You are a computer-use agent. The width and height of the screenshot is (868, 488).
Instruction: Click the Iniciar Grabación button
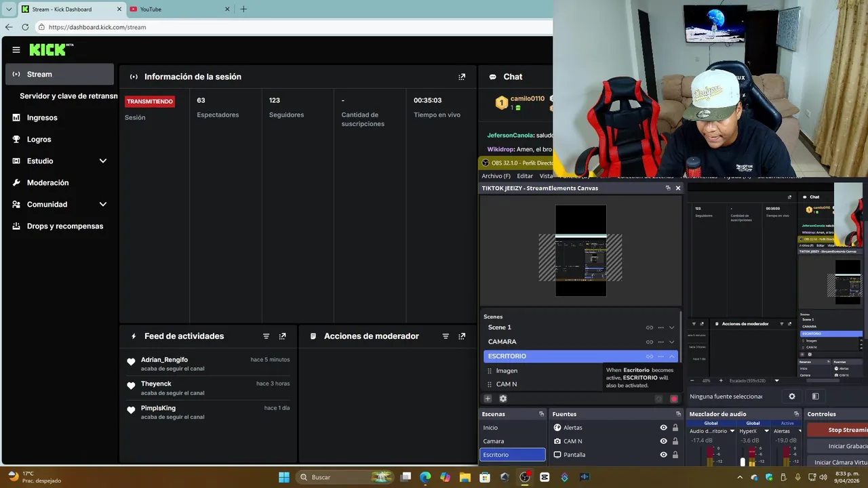[837, 446]
